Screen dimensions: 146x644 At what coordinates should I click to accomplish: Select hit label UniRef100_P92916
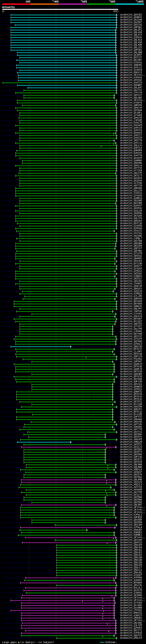[x=131, y=359]
